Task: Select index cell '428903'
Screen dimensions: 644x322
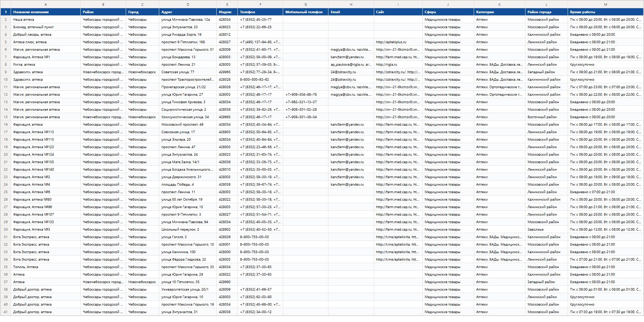Action: pos(227,132)
